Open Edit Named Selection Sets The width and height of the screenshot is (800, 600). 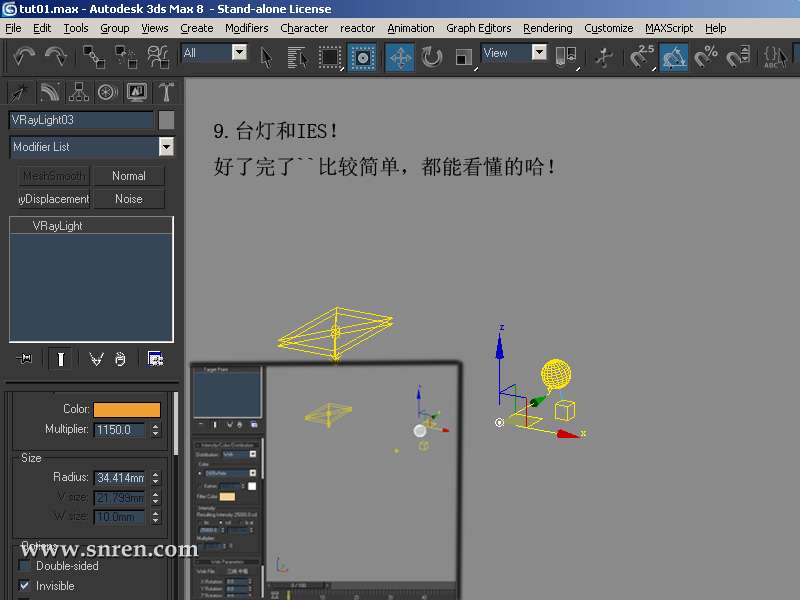coord(774,57)
